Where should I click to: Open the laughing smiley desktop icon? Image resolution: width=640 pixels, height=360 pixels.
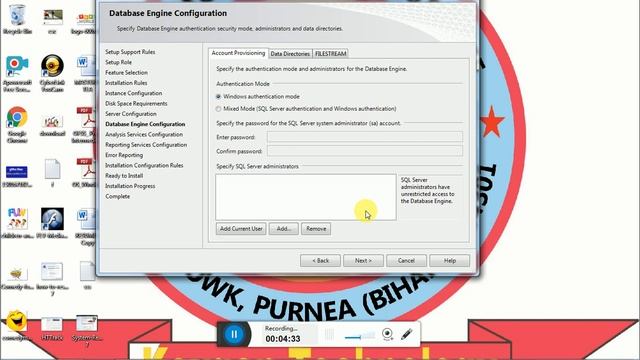click(17, 326)
